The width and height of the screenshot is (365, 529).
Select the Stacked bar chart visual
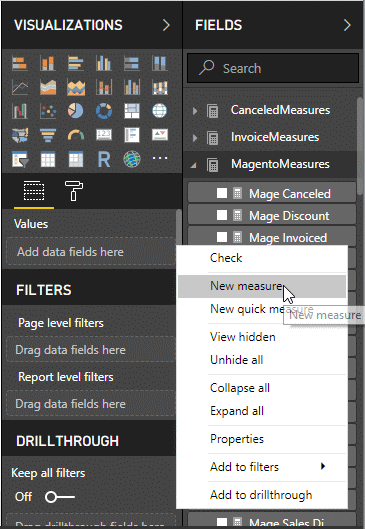pyautogui.click(x=20, y=63)
